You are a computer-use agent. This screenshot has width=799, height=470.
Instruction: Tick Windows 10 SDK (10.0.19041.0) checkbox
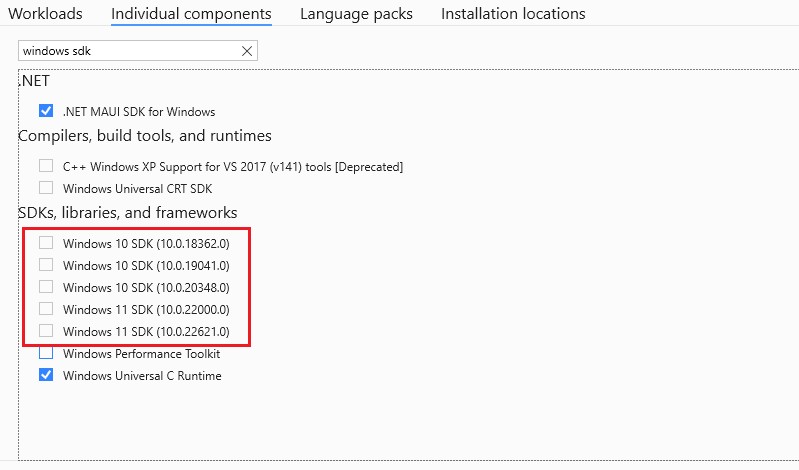click(x=46, y=265)
